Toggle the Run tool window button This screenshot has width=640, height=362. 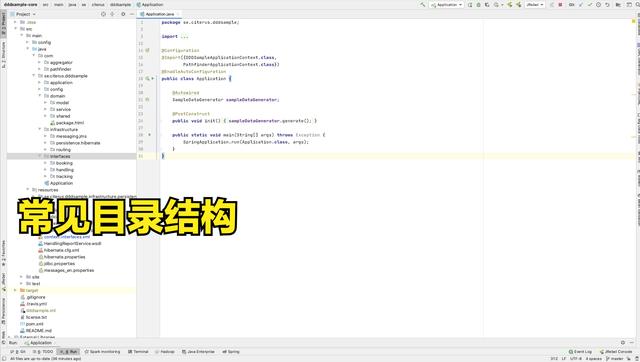69,351
